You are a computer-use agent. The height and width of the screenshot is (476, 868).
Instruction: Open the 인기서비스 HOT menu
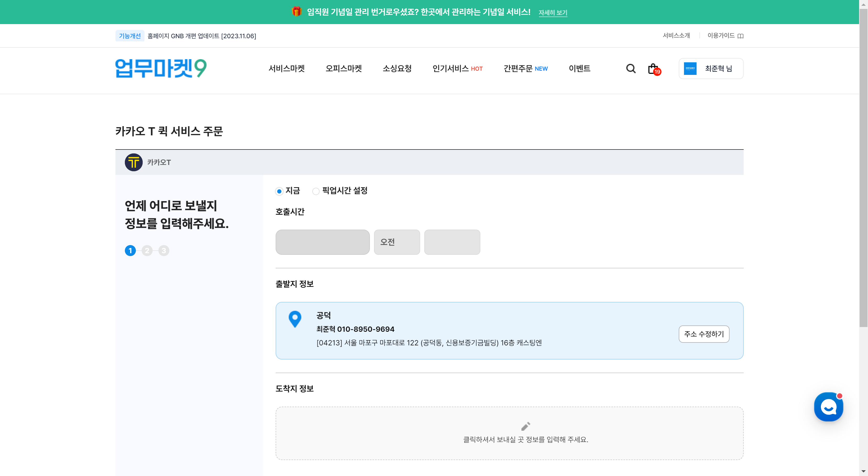coord(458,68)
